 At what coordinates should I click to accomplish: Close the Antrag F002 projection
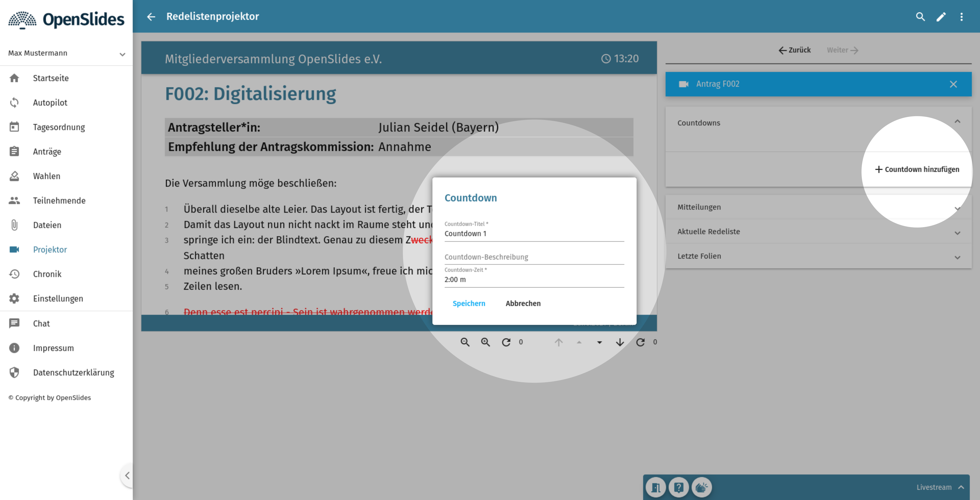[953, 84]
